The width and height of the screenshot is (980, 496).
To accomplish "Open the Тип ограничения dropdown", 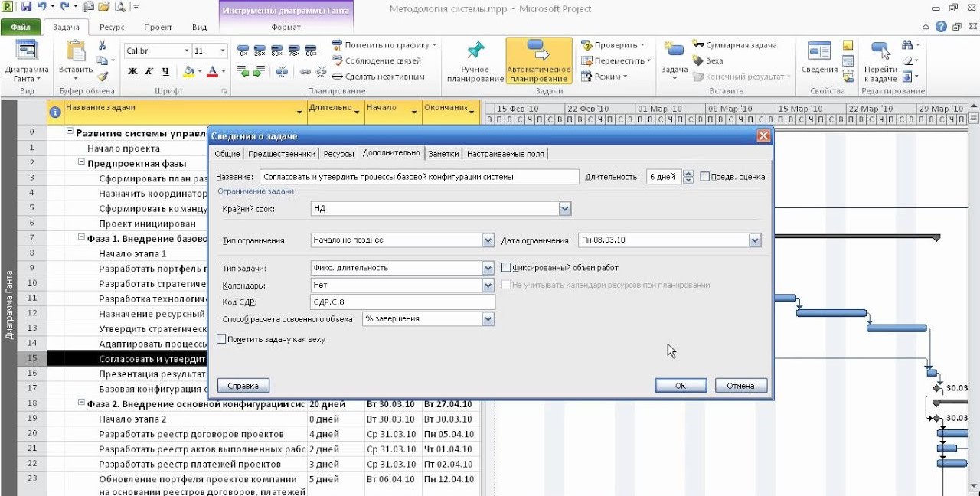I will tap(488, 240).
